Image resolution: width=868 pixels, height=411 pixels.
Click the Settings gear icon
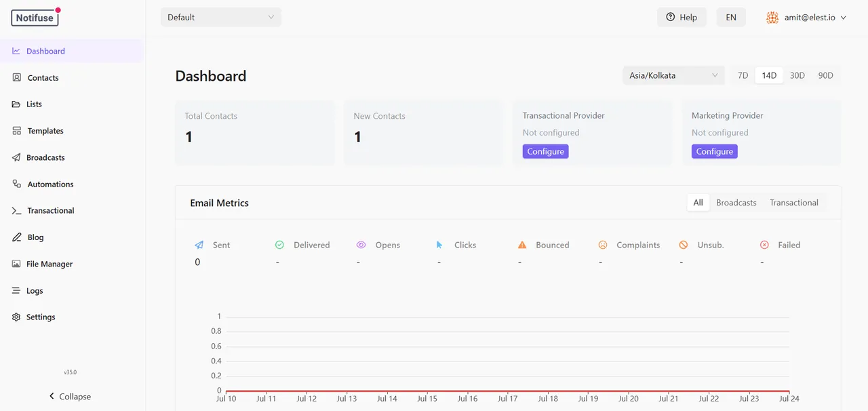coord(16,317)
